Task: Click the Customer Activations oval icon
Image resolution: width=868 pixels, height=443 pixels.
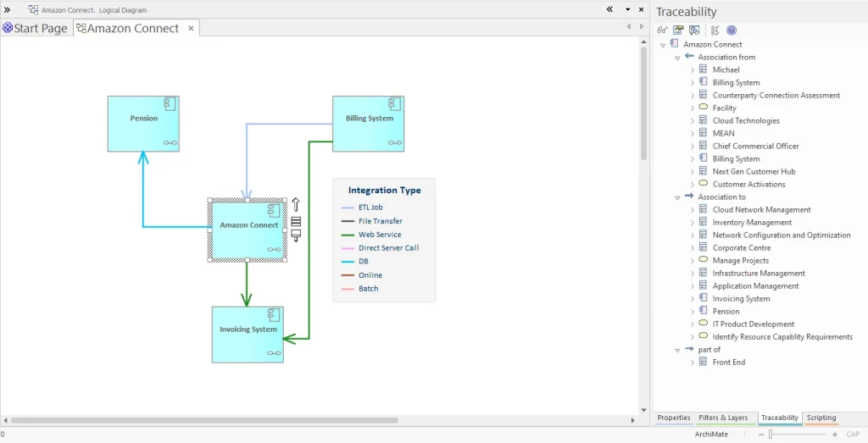Action: click(704, 184)
